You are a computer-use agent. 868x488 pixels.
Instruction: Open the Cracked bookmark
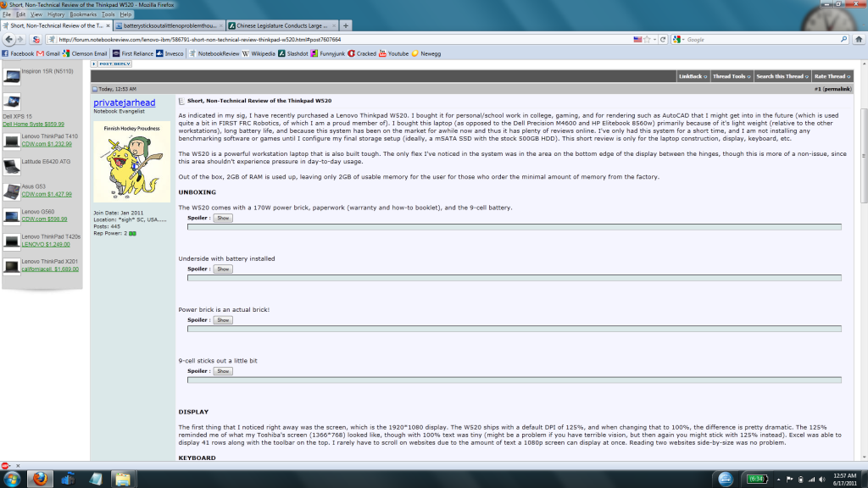(x=361, y=53)
